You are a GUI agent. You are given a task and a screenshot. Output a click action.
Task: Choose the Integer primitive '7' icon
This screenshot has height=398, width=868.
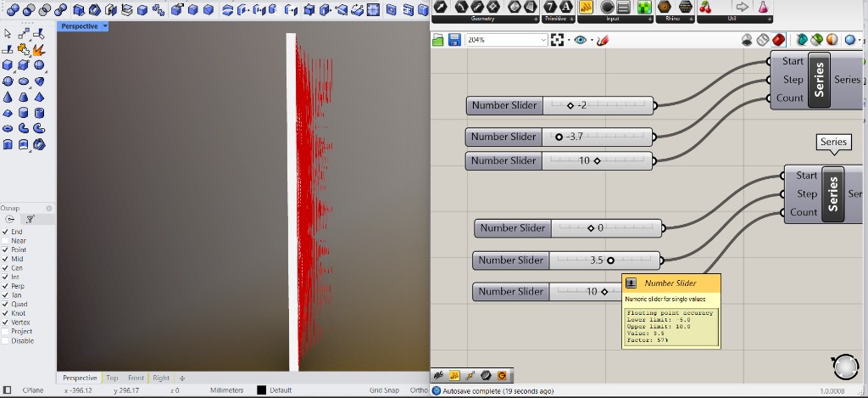[549, 7]
